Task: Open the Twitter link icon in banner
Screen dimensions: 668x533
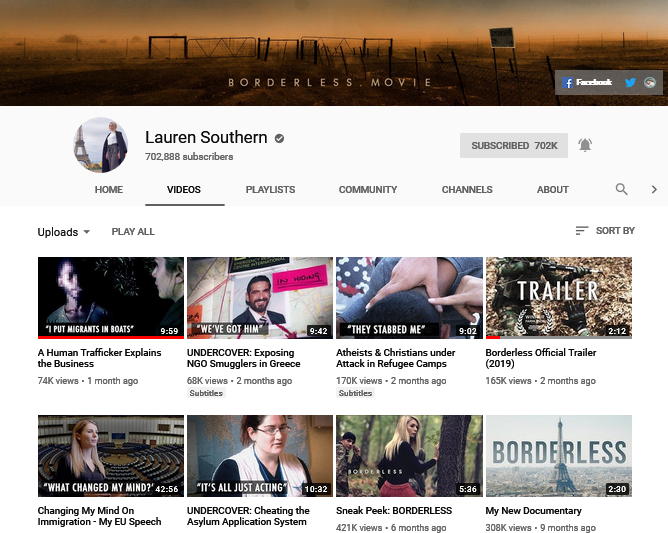Action: (x=630, y=82)
